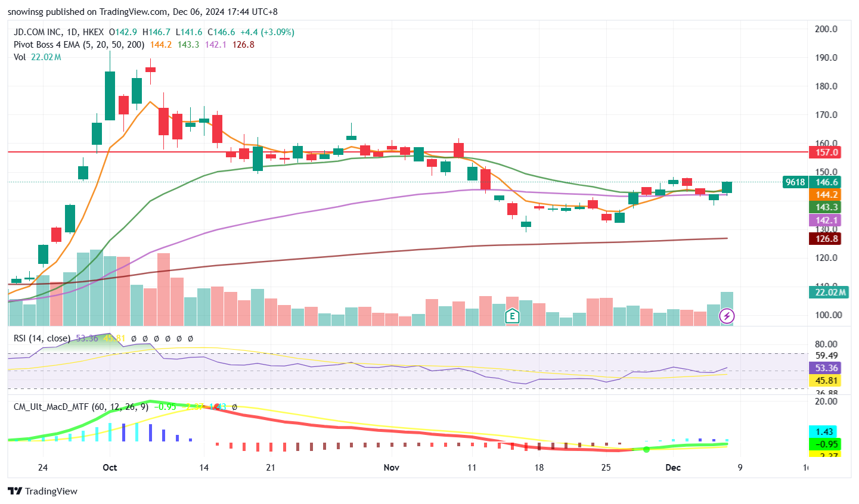
Task: Open the TradingView logo at bottom left
Action: pyautogui.click(x=42, y=491)
